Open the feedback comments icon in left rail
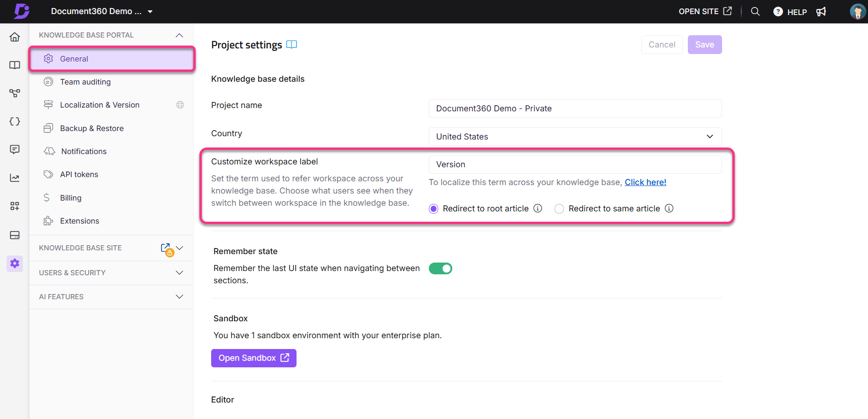The width and height of the screenshot is (868, 419). coord(15,149)
